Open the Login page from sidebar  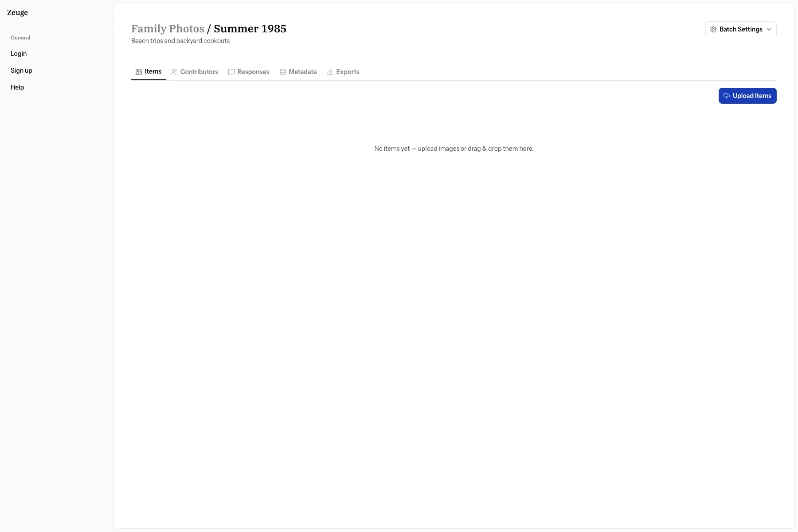click(x=19, y=54)
